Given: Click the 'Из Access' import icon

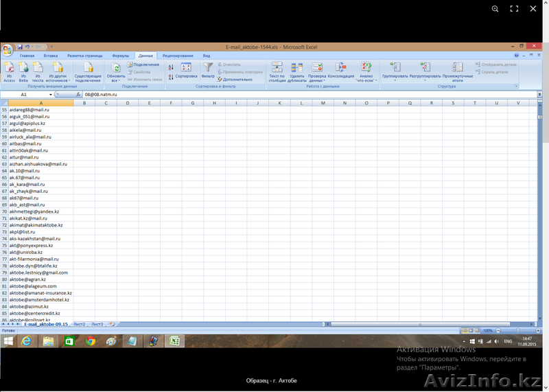Looking at the screenshot, I should pyautogui.click(x=9, y=71).
